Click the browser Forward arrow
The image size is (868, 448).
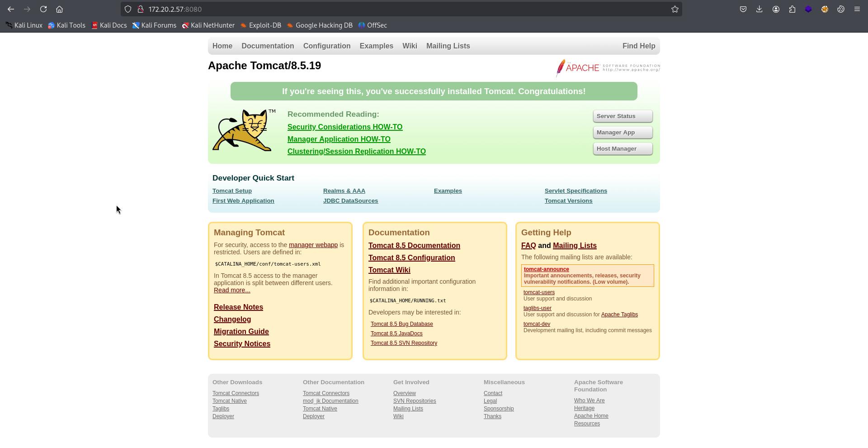tap(27, 9)
